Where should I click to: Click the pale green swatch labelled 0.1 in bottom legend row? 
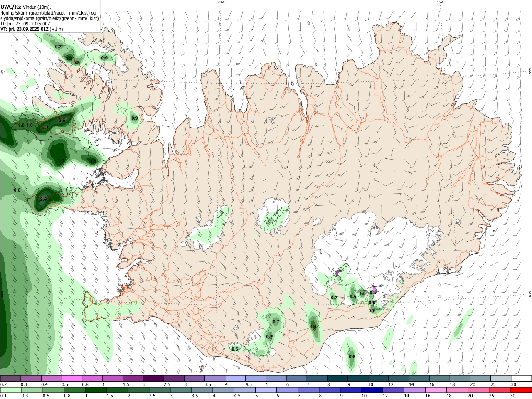tap(11, 390)
